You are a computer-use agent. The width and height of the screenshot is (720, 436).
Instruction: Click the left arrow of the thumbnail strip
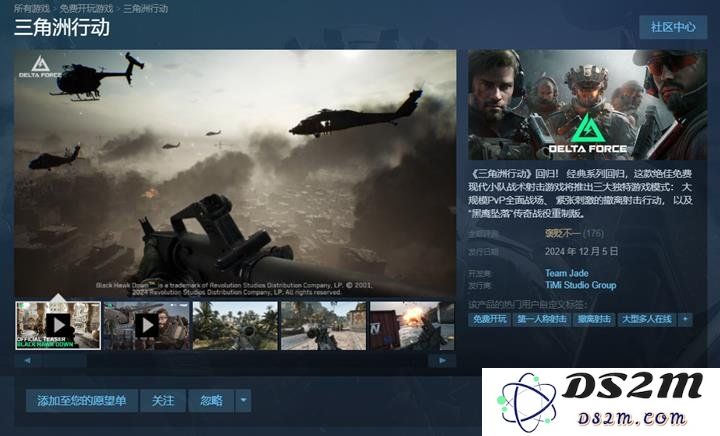pyautogui.click(x=28, y=361)
